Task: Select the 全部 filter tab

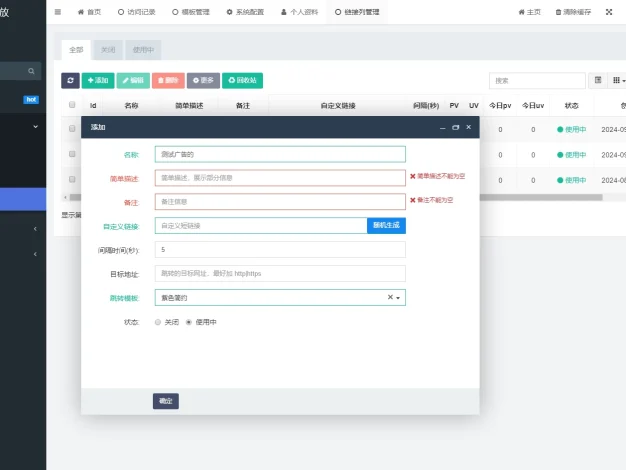Action: pos(76,50)
